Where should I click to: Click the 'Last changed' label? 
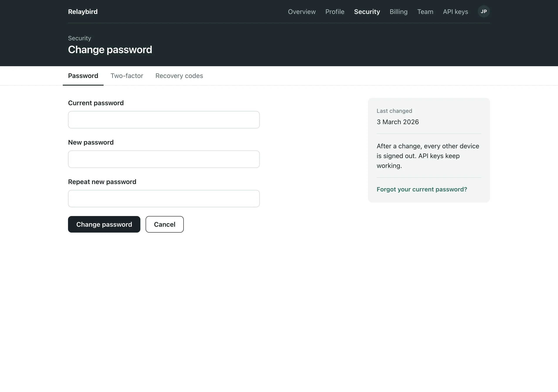click(395, 111)
